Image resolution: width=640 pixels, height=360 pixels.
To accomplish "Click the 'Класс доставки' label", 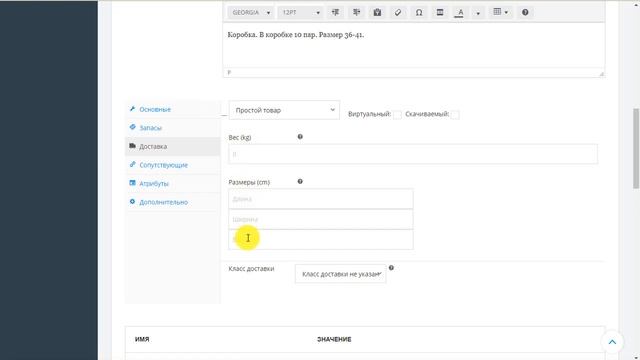I will (251, 269).
